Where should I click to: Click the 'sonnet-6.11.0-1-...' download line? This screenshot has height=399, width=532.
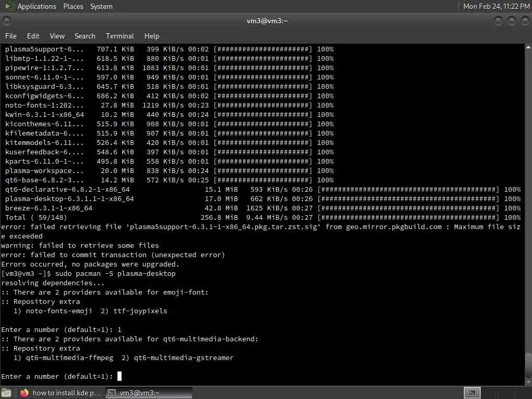click(169, 77)
